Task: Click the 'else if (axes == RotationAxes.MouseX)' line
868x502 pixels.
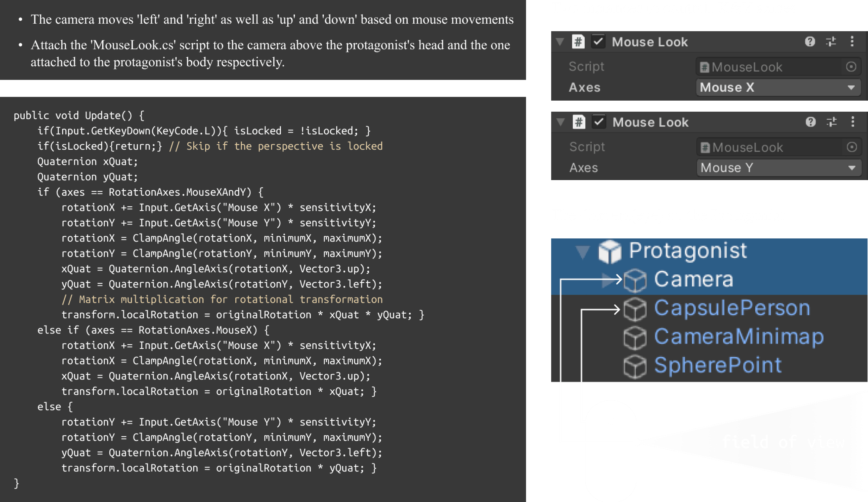Action: tap(153, 330)
